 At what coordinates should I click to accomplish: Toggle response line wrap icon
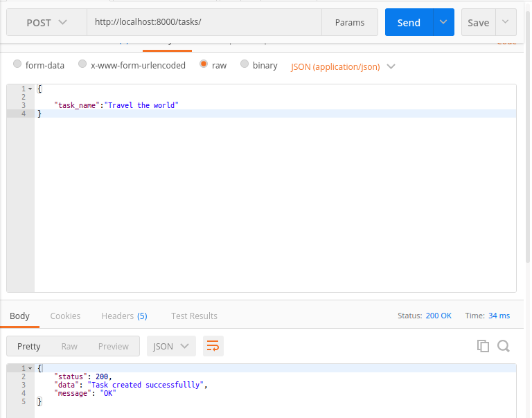(x=213, y=346)
